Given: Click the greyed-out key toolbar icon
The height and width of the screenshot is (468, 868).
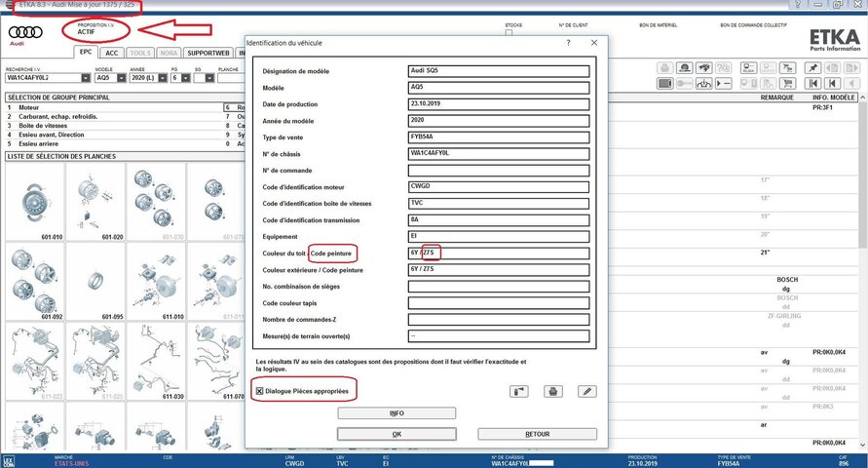Looking at the screenshot, I should pyautogui.click(x=685, y=84).
